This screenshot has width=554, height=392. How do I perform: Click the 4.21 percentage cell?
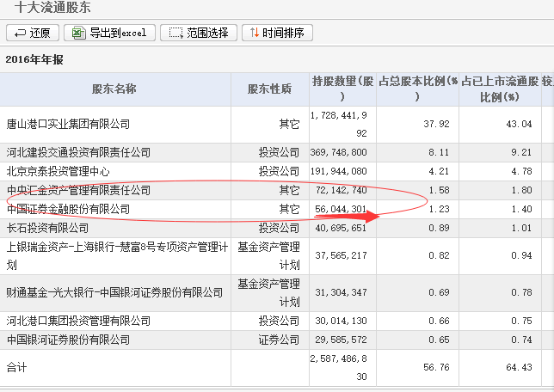pyautogui.click(x=440, y=172)
